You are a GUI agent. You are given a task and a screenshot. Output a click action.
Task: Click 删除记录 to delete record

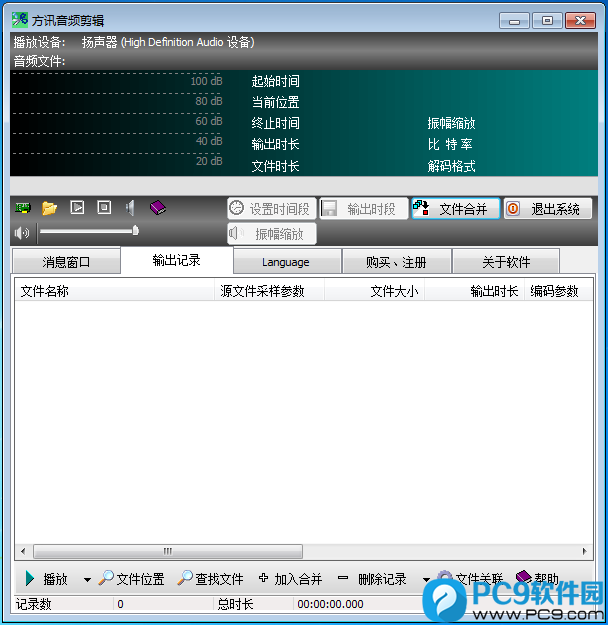372,579
